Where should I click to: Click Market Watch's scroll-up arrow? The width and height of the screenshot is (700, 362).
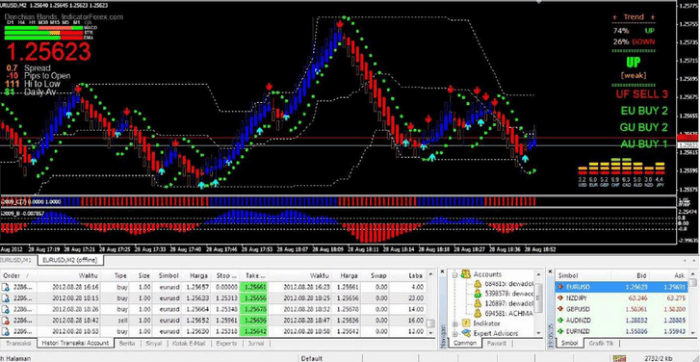(x=692, y=274)
